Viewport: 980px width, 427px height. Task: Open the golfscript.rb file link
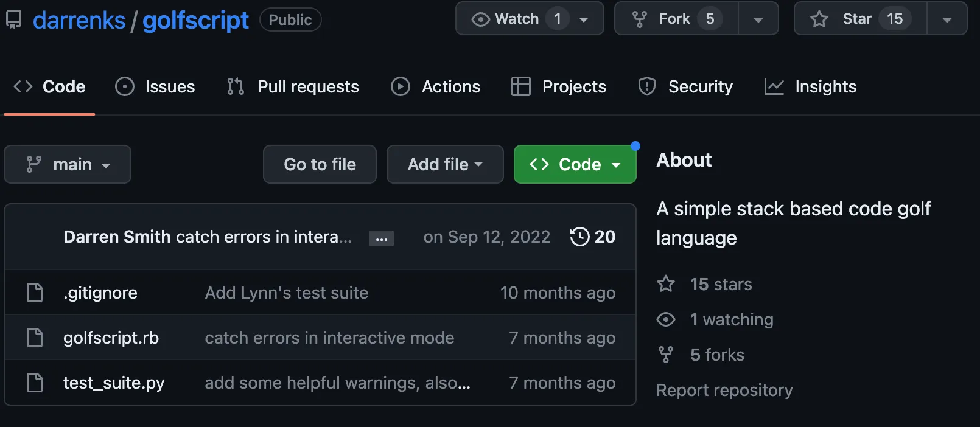click(x=111, y=338)
